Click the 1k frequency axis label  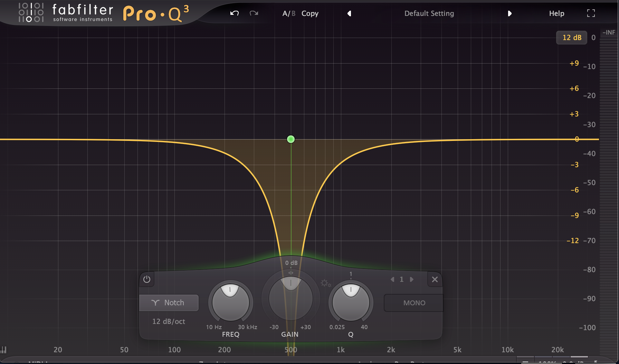point(341,350)
